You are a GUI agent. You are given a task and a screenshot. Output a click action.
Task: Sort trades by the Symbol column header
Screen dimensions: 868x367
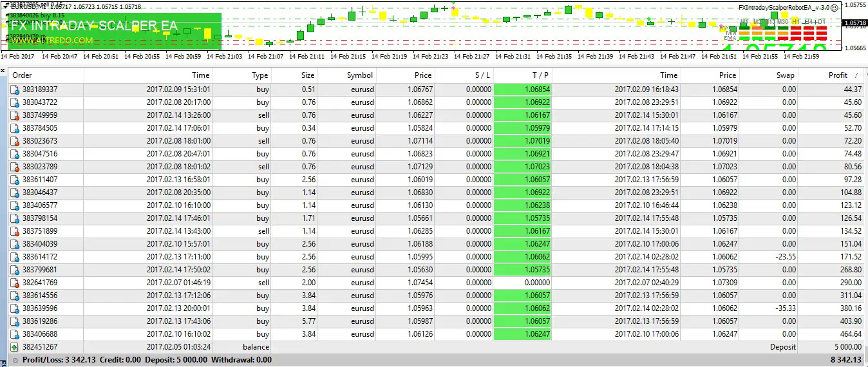coord(359,75)
